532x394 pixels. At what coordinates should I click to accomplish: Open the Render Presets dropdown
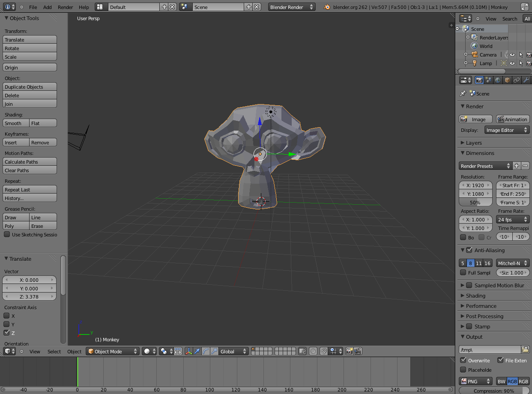click(x=485, y=166)
